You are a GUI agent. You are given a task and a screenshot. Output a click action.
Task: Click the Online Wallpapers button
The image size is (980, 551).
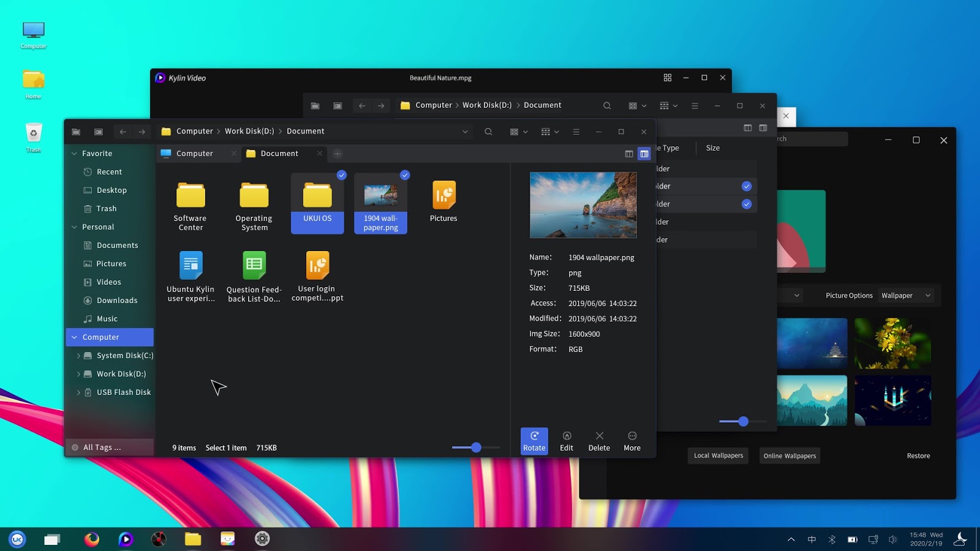790,455
